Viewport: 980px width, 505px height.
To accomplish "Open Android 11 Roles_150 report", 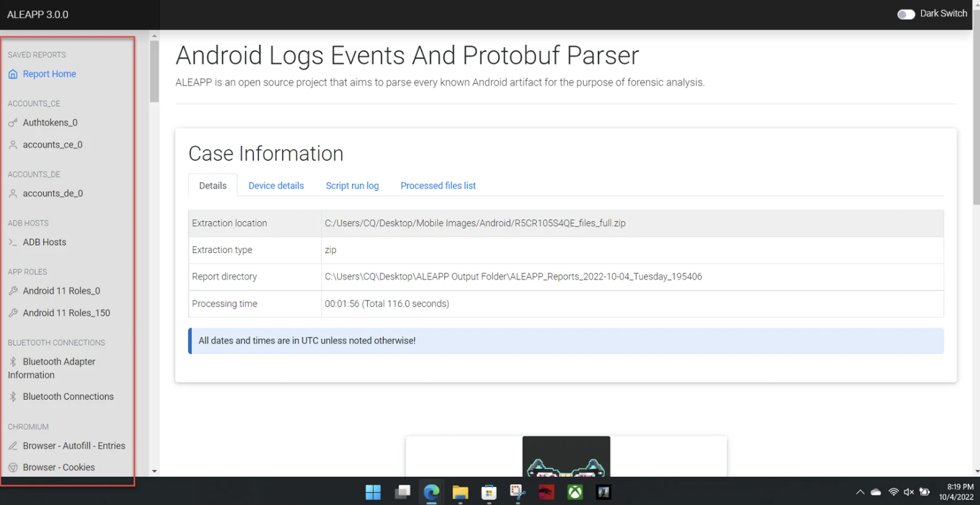I will coord(67,313).
